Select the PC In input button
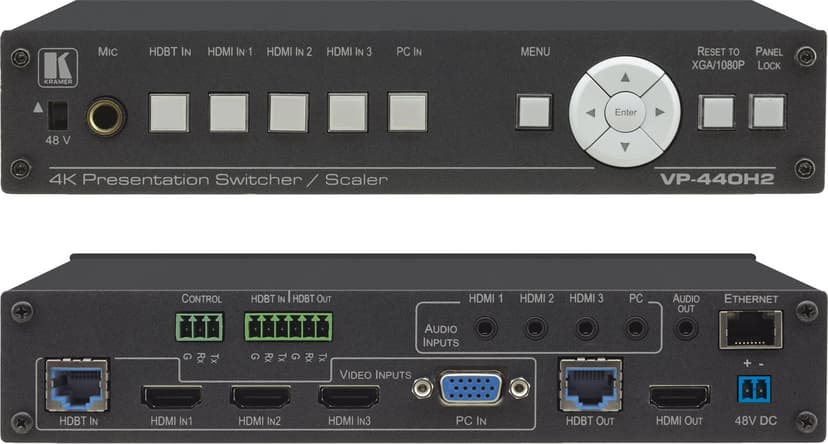This screenshot has height=444, width=828. point(408,112)
